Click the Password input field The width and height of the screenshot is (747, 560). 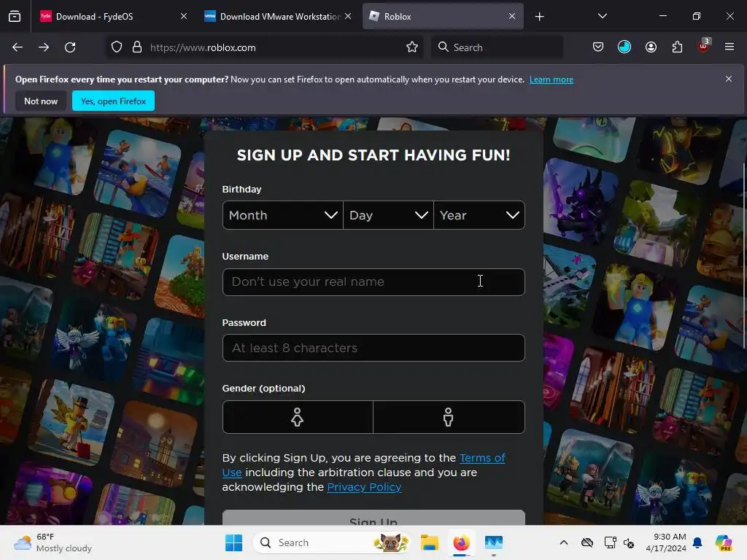[x=373, y=348]
